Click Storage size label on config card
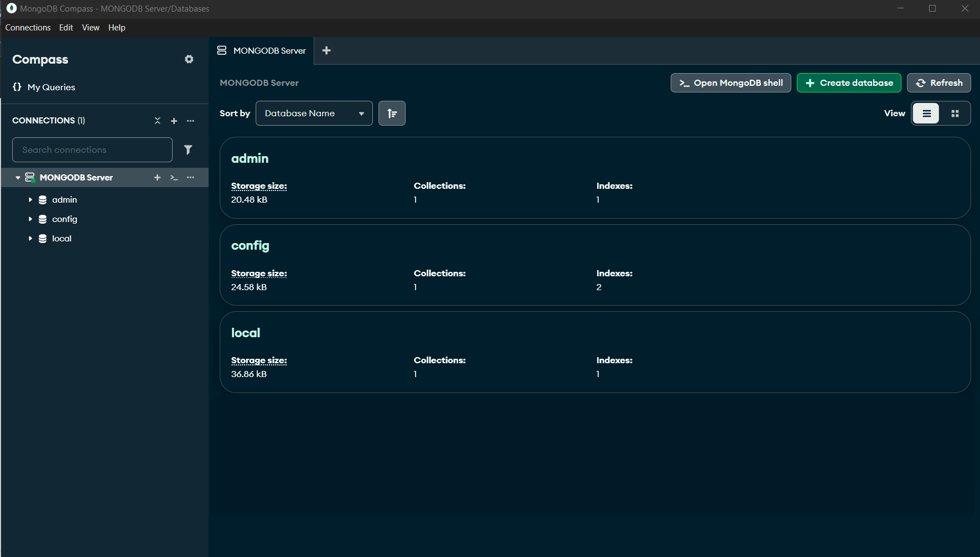 [259, 274]
